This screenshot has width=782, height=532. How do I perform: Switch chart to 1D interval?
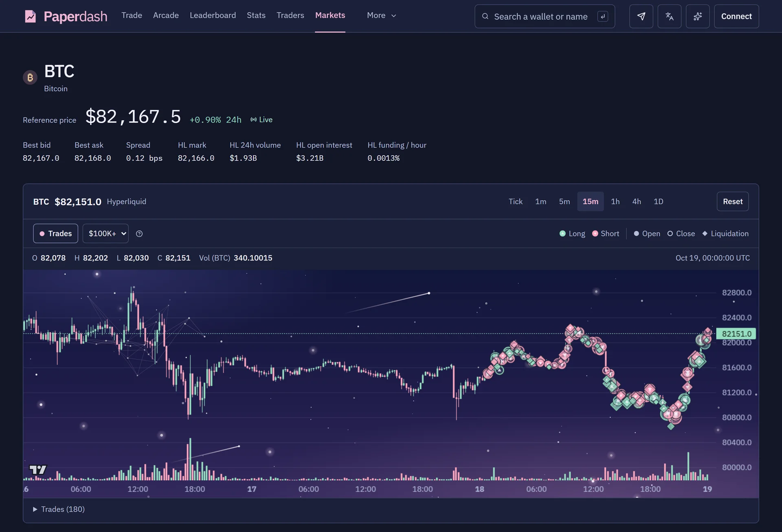pyautogui.click(x=658, y=201)
